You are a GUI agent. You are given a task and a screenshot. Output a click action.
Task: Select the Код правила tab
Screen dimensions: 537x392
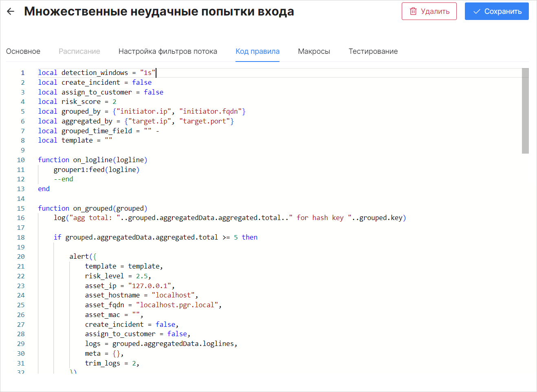click(257, 51)
